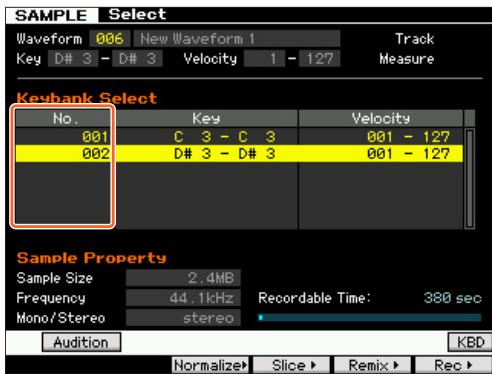492x374 pixels.
Task: Click the No. column header
Action: 63,118
